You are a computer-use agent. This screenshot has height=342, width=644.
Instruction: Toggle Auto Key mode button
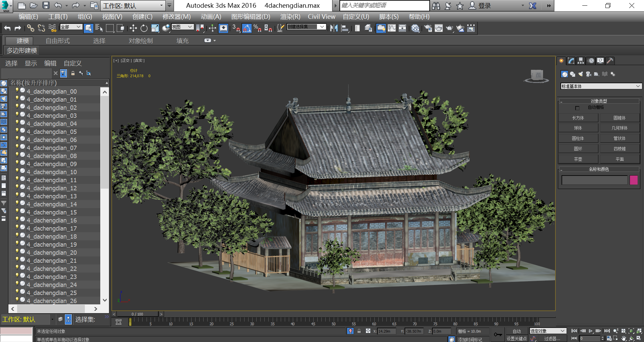tap(517, 331)
